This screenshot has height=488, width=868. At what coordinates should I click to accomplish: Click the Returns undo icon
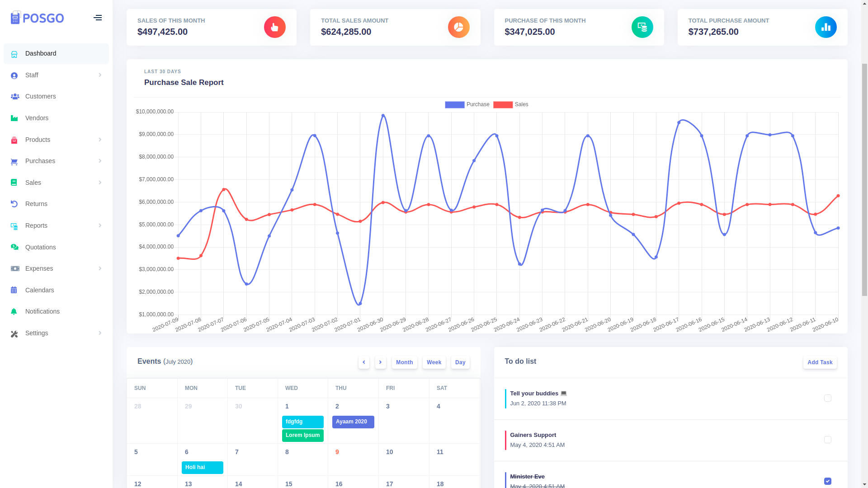pos(14,204)
